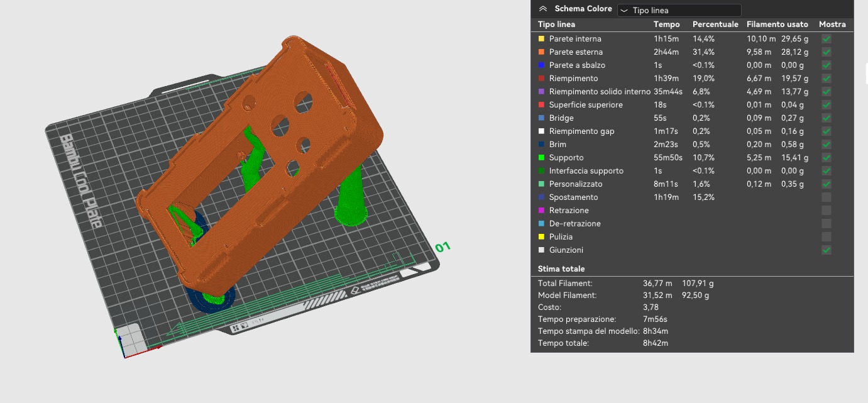Click the green plate number 01 label
The width and height of the screenshot is (868, 403).
pos(443,247)
